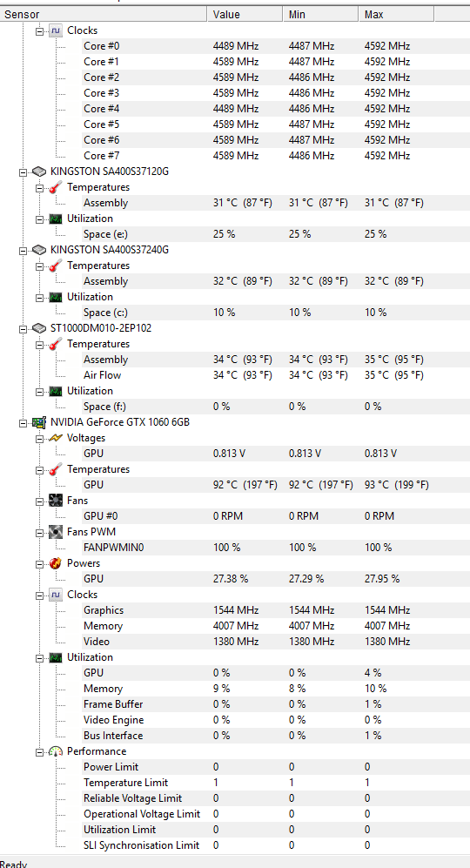
Task: Collapse the KINGSTON SA400S37240G tree node
Action: 23,250
